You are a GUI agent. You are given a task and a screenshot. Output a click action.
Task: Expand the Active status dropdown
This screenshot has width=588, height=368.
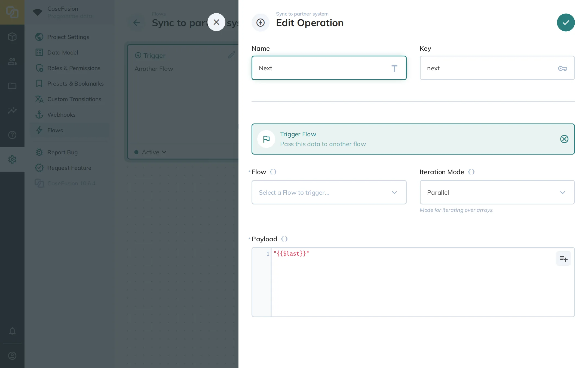pos(151,152)
